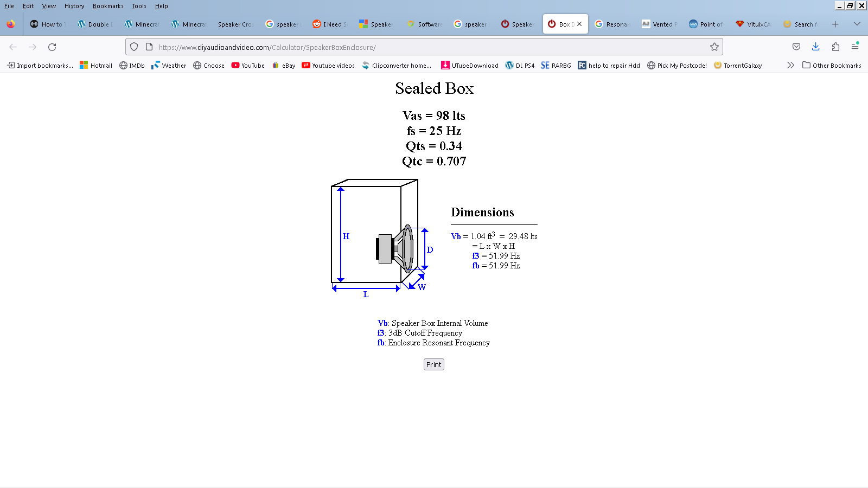
Task: Open the Clipconverter home bookmark
Action: point(397,65)
